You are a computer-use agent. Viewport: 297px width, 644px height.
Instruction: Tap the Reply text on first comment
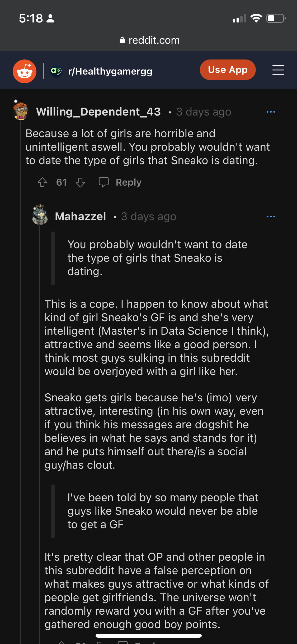[129, 182]
